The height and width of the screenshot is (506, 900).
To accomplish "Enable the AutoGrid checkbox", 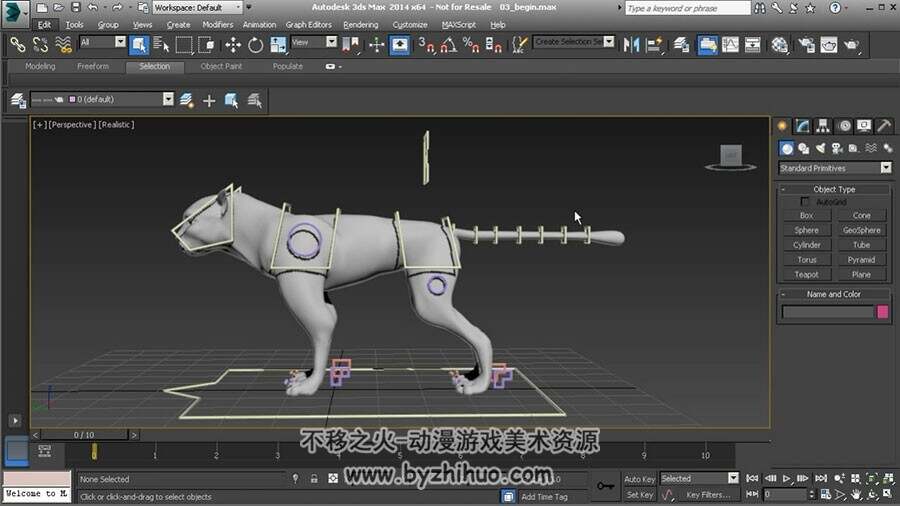I will [805, 201].
